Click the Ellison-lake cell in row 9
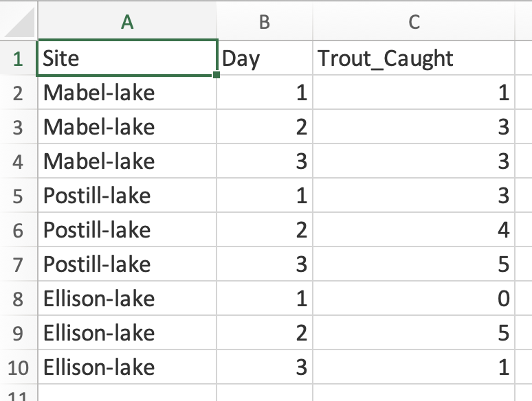The height and width of the screenshot is (401, 532). [127, 332]
